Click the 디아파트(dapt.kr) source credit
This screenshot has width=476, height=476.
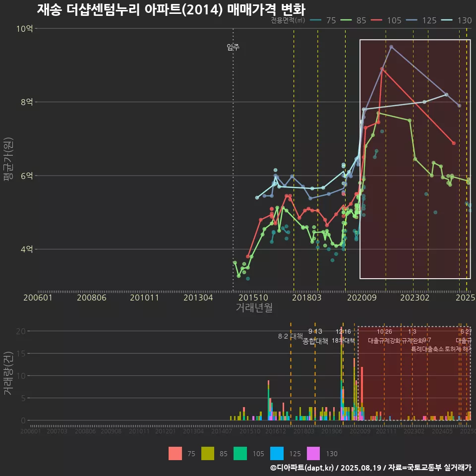302,468
